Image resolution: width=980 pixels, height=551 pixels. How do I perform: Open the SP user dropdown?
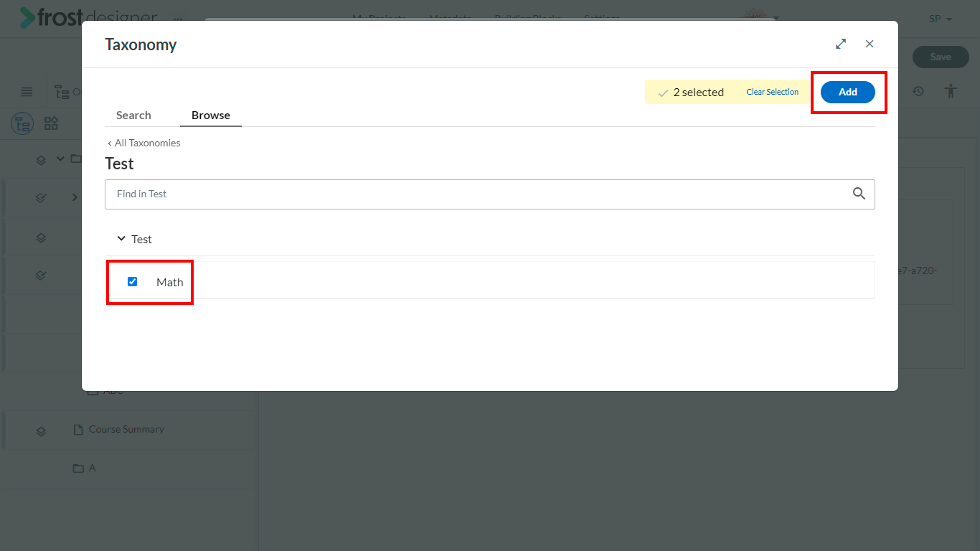pos(941,19)
